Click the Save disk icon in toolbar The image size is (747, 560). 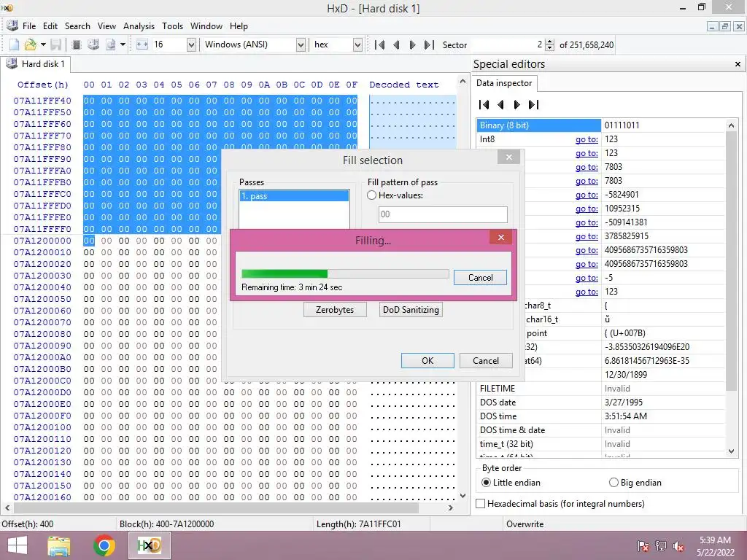click(55, 44)
